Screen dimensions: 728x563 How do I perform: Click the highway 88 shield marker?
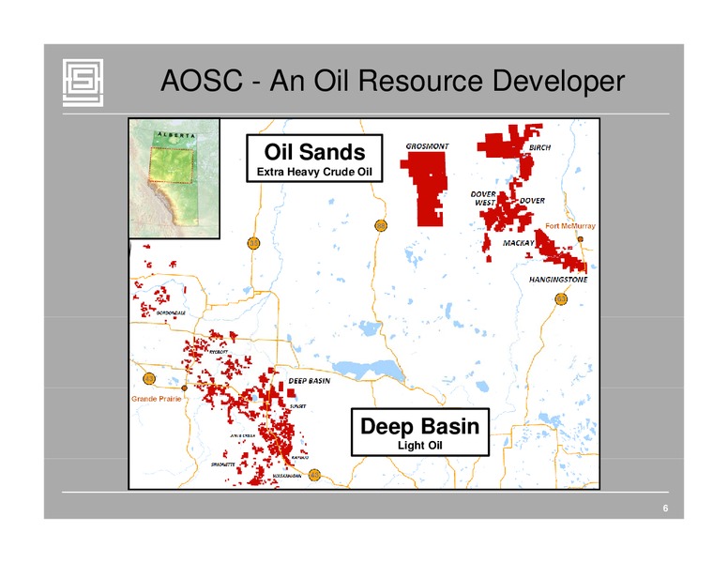[381, 226]
